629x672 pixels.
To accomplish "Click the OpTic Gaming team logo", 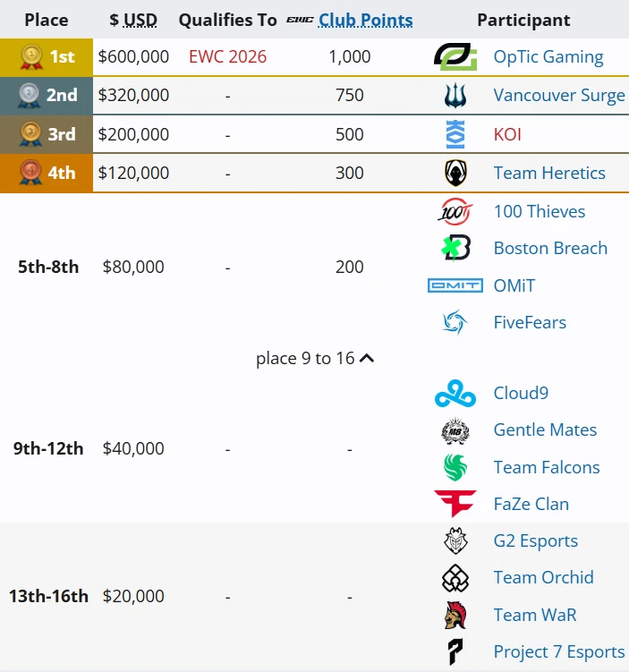I will click(455, 56).
